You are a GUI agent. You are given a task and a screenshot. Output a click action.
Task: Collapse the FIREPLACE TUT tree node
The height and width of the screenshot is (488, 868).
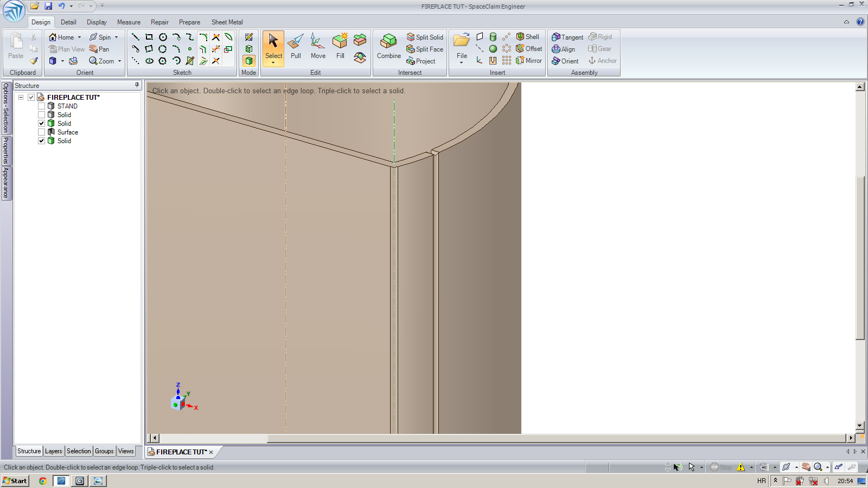21,98
